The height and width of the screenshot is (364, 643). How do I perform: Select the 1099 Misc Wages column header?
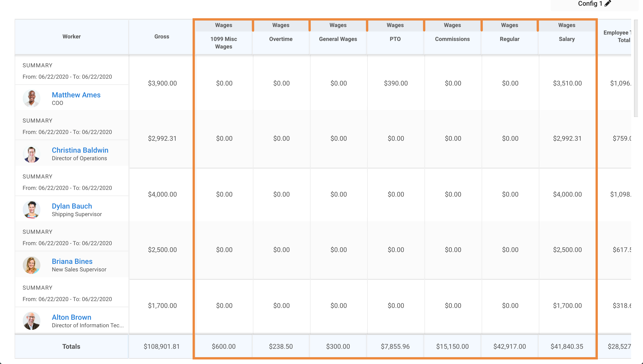[x=224, y=43]
